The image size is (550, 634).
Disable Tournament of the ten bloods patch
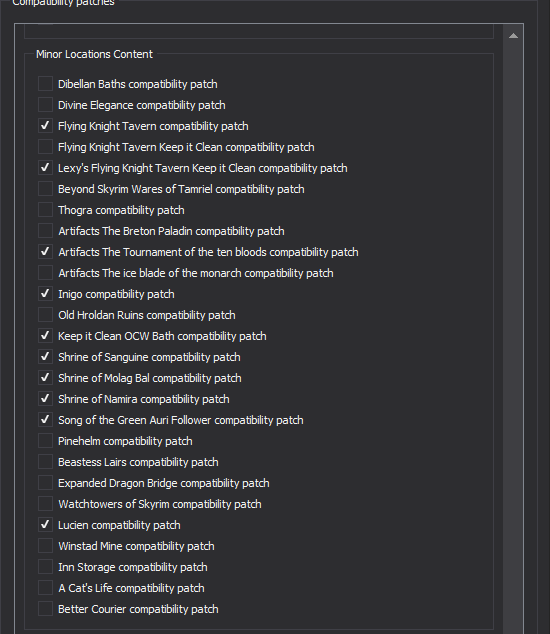pyautogui.click(x=45, y=252)
